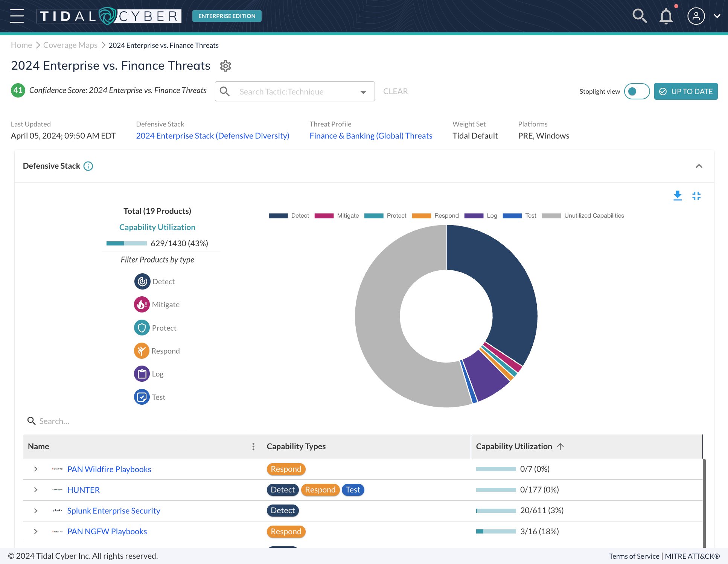Screen dimensions: 728x564
Task: Toggle the Stoplight view switch
Action: point(637,91)
